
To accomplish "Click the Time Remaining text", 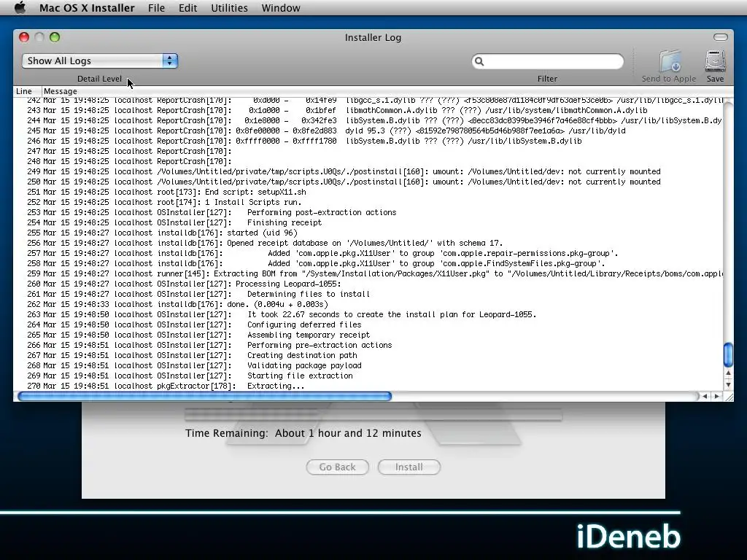I will pos(303,433).
